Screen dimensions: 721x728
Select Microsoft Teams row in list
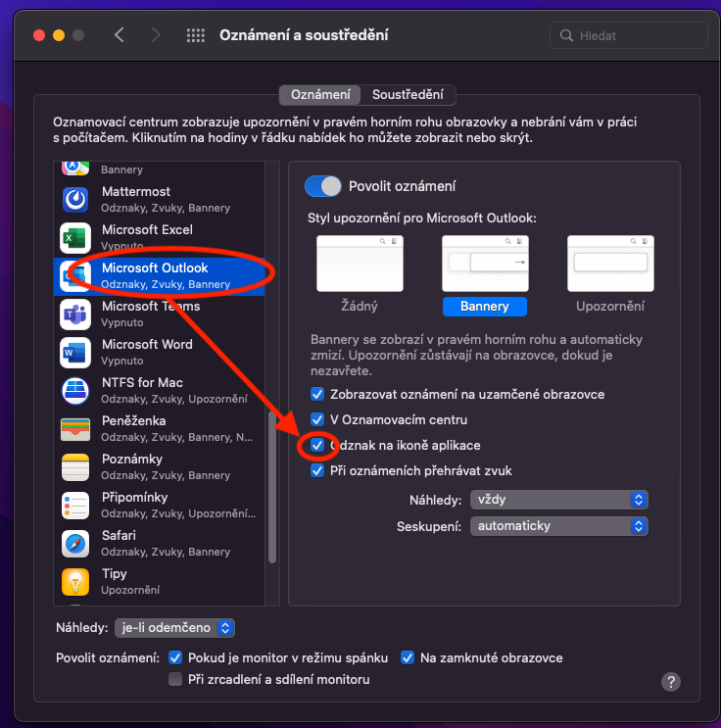160,315
